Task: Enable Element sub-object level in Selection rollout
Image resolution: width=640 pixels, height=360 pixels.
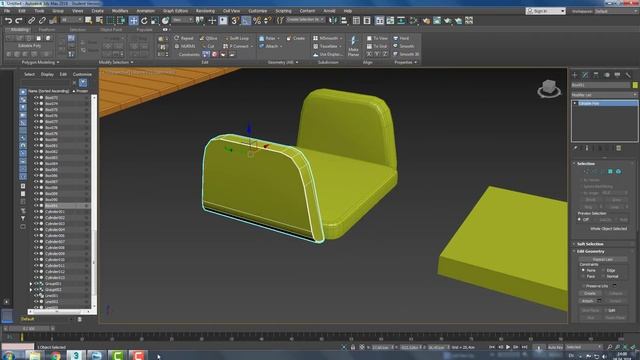Action: click(618, 171)
